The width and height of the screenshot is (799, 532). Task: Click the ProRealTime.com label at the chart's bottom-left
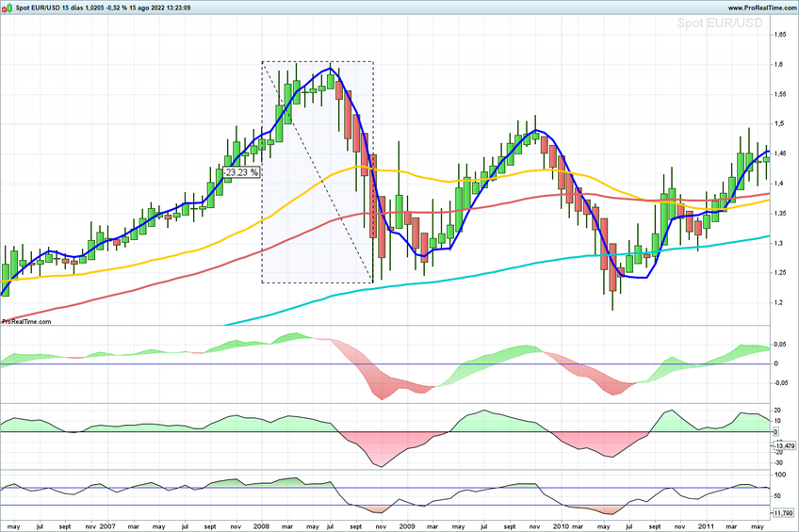pyautogui.click(x=26, y=321)
